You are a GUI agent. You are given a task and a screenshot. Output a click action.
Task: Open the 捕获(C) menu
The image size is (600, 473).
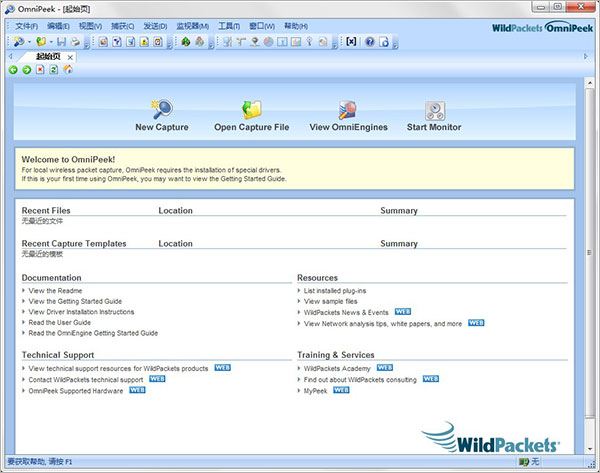pyautogui.click(x=122, y=26)
